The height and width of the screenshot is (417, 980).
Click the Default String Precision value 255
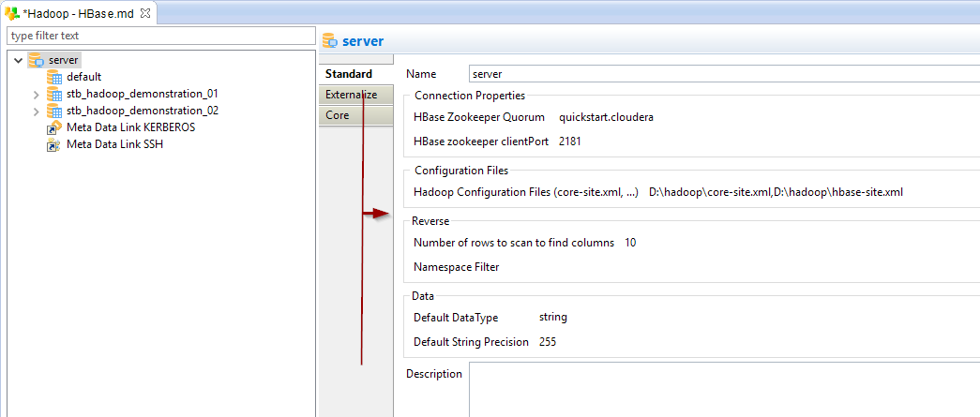tap(548, 342)
